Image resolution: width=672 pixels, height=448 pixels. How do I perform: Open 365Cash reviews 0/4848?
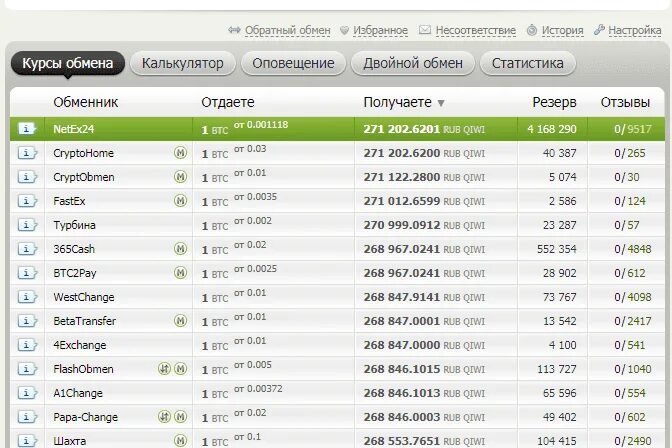click(x=633, y=249)
